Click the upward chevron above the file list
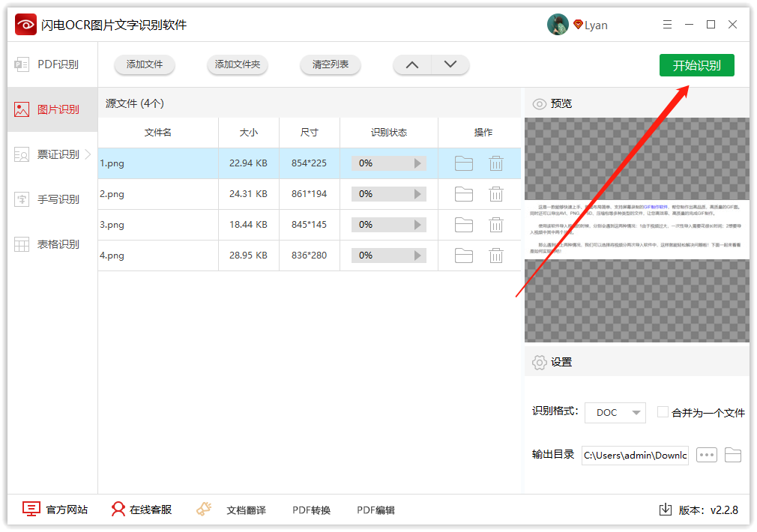The width and height of the screenshot is (757, 532). point(411,65)
